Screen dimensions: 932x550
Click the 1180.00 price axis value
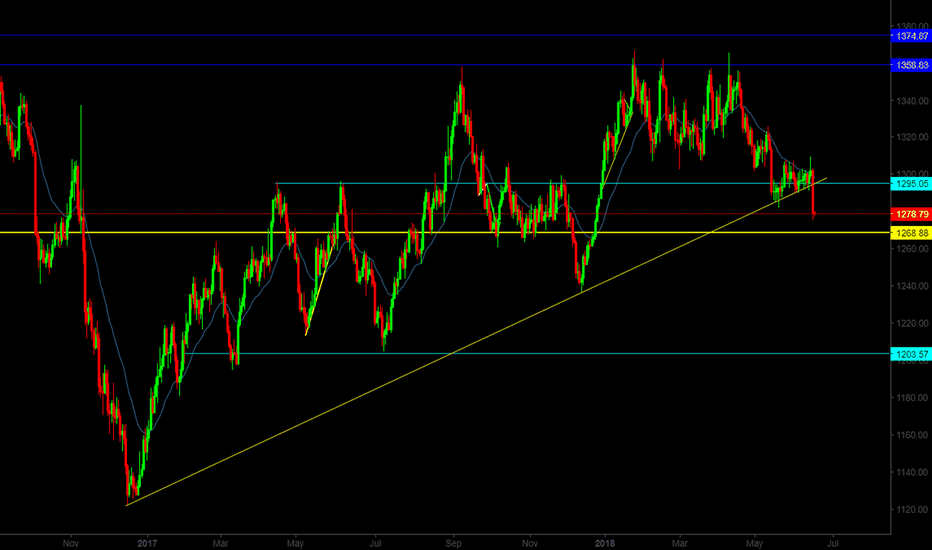click(912, 398)
